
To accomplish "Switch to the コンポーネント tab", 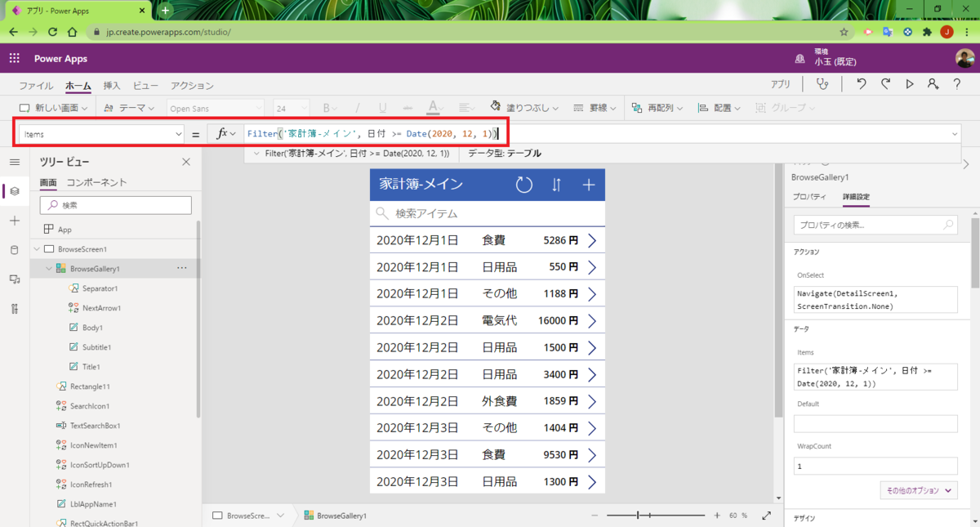I will pos(96,182).
